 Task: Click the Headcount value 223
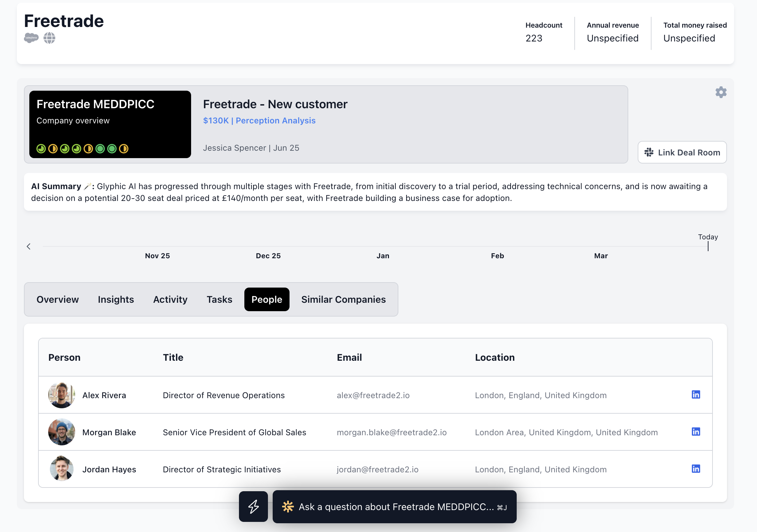pyautogui.click(x=534, y=38)
